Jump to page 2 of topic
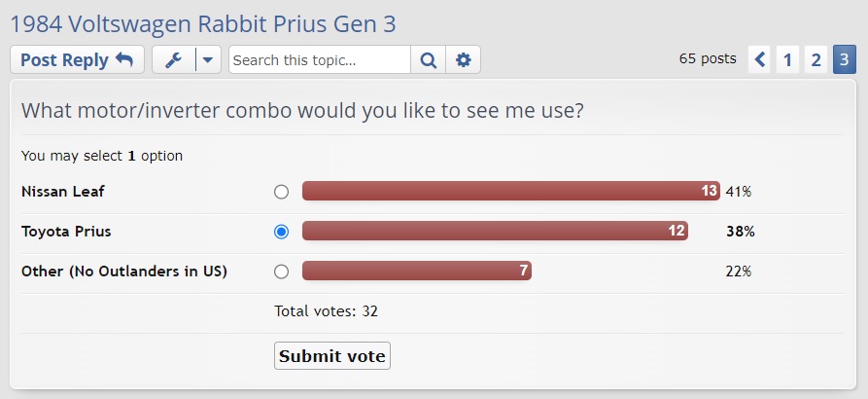868x399 pixels. tap(816, 59)
